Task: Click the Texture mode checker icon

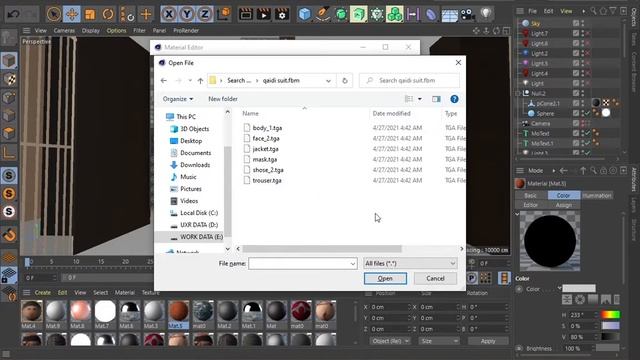Action: coord(9,79)
